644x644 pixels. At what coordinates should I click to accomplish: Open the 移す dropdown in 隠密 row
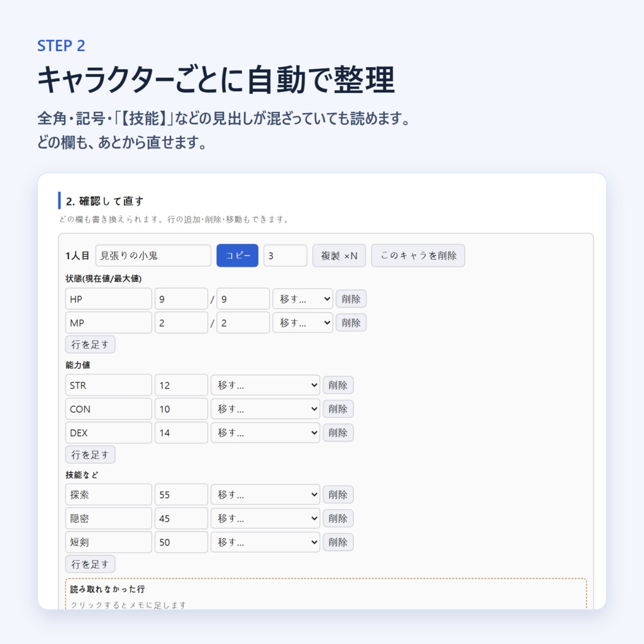point(265,519)
